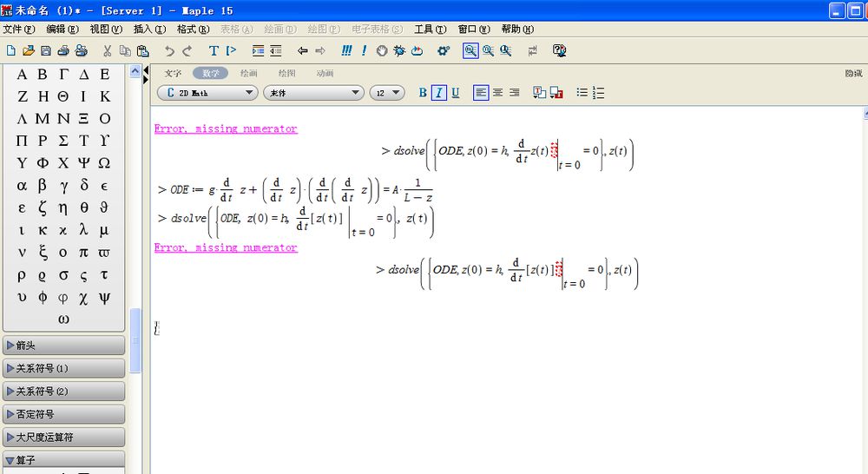Expand the 关系符号 (2) palette
Screen dimensions: 868x474
63,392
